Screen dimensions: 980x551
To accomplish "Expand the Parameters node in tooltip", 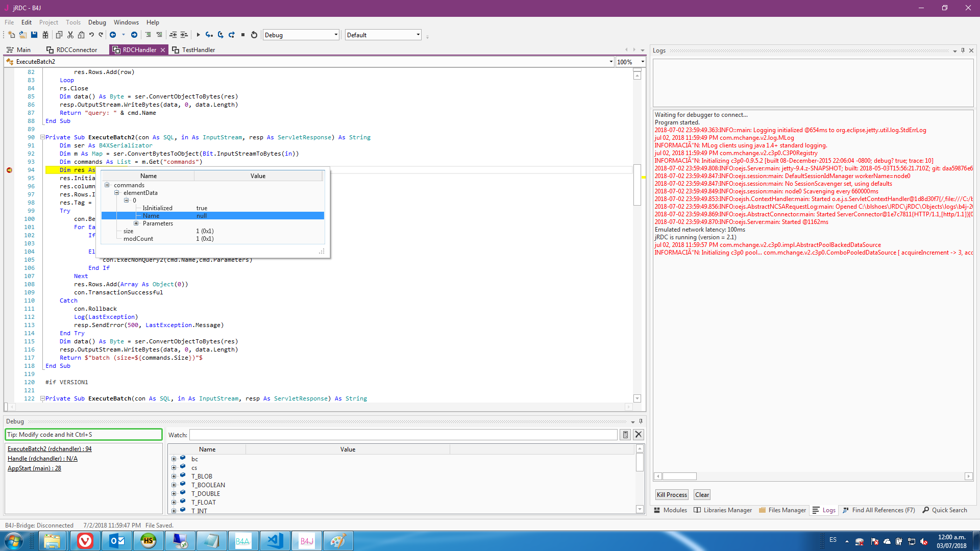I will (136, 223).
